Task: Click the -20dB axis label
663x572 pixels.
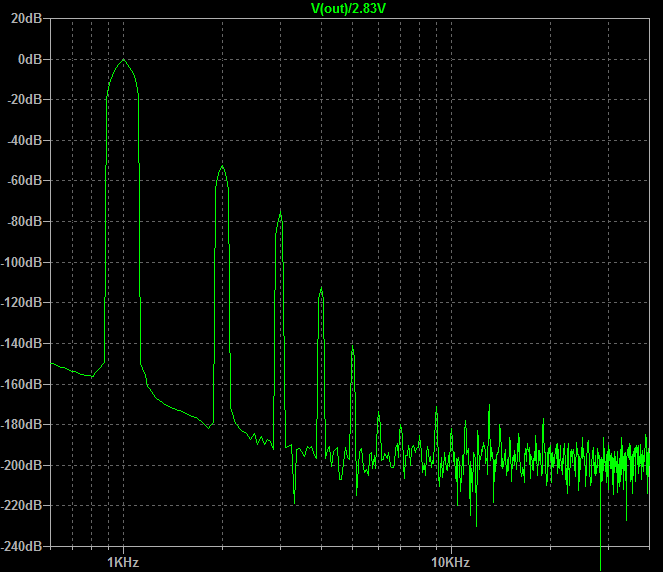Action: point(25,99)
